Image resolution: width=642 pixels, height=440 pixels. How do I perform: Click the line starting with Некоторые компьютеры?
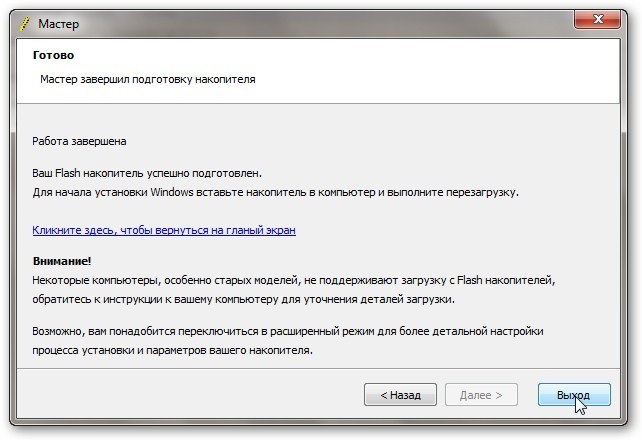(x=294, y=281)
